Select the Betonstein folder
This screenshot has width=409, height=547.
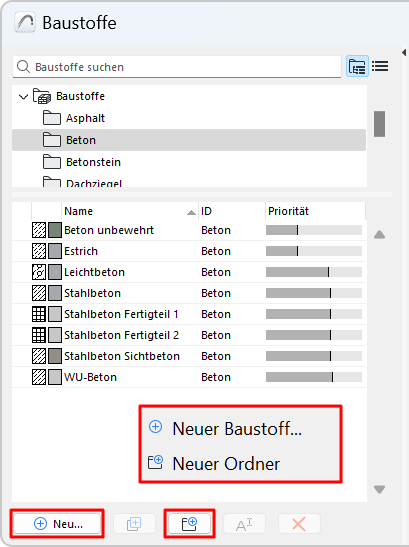tap(189, 162)
